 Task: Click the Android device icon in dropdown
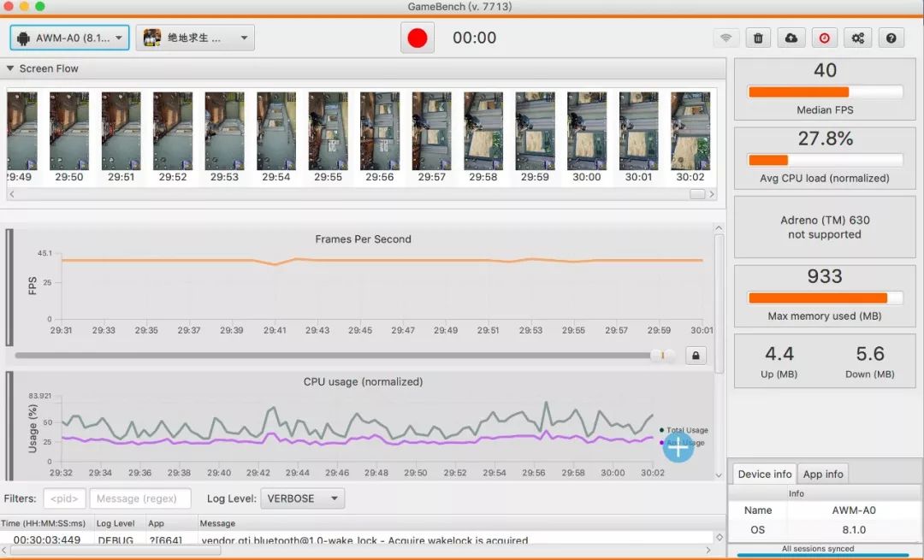coord(24,38)
